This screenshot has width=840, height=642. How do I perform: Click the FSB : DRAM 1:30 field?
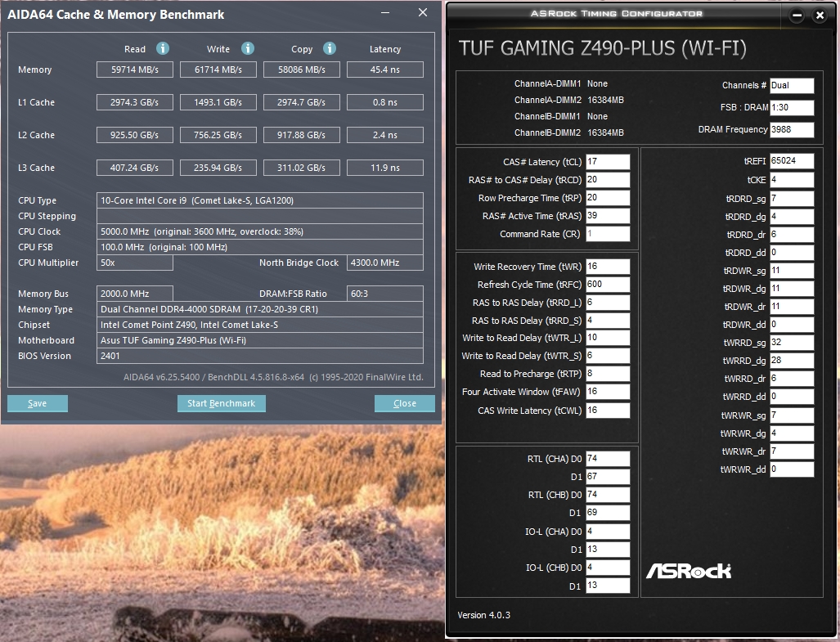coord(792,108)
